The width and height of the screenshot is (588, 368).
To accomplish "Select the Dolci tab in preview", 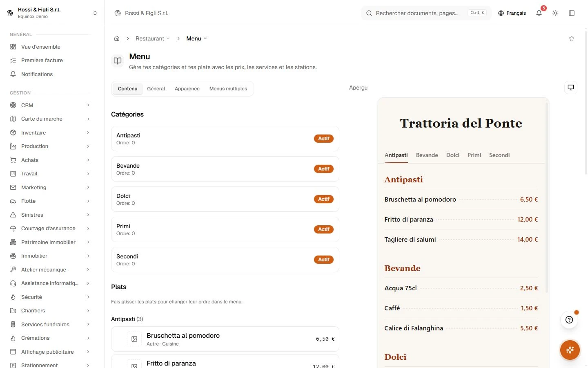I will pyautogui.click(x=453, y=155).
